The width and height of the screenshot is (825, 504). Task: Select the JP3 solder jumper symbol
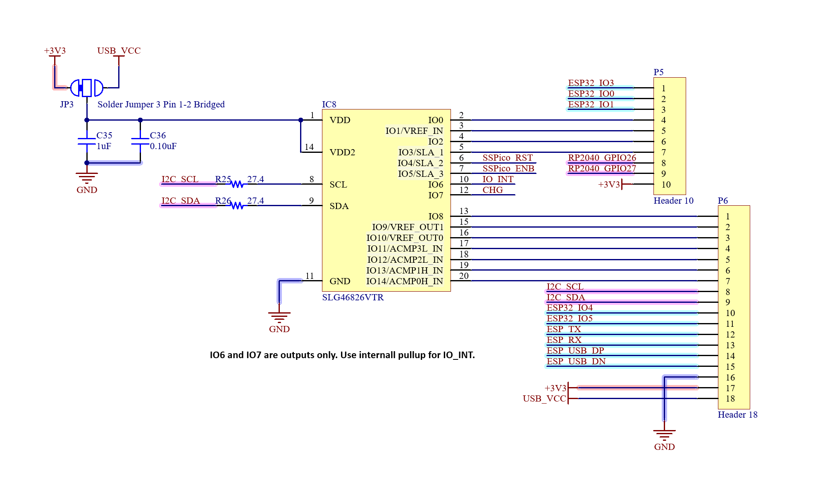(87, 88)
